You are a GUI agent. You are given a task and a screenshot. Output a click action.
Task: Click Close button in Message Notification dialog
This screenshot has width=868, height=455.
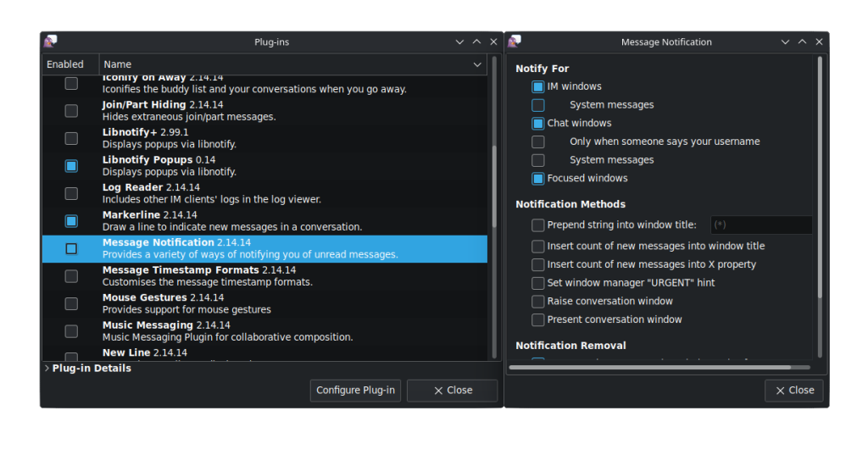tap(793, 391)
